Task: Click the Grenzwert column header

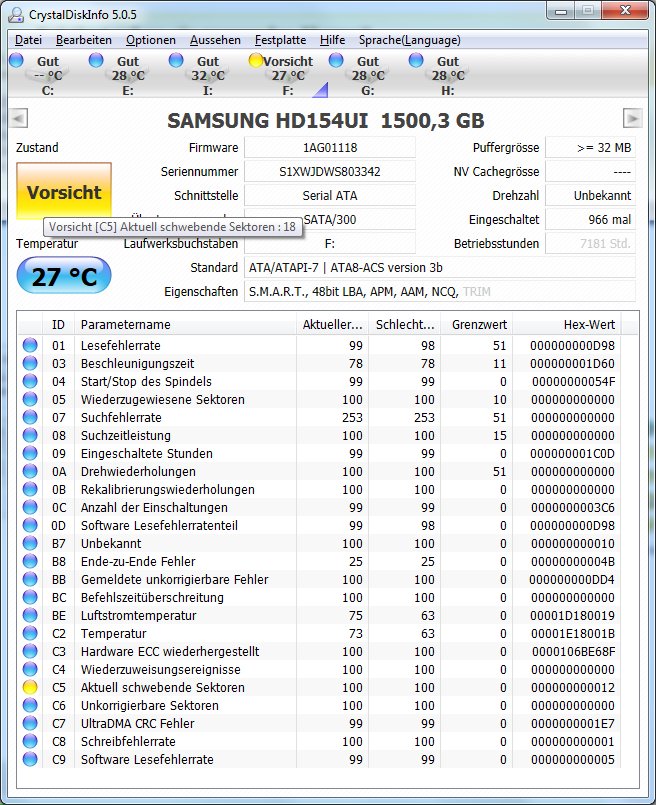Action: coord(477,324)
